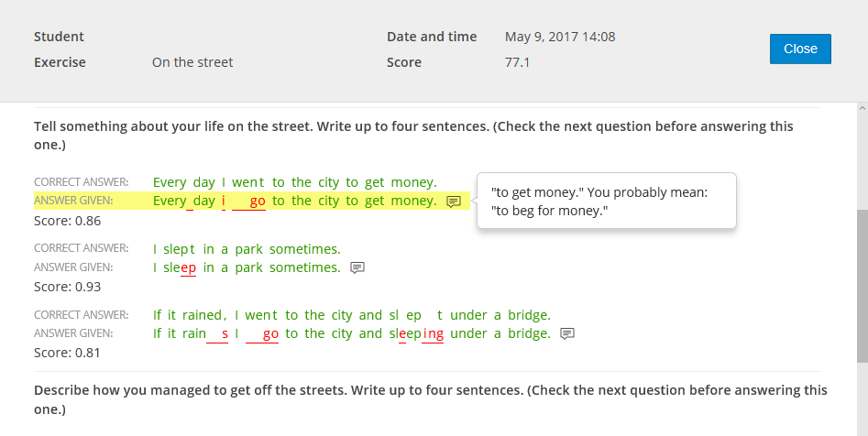Click the correct answer 'If it rained, I went'

(352, 315)
